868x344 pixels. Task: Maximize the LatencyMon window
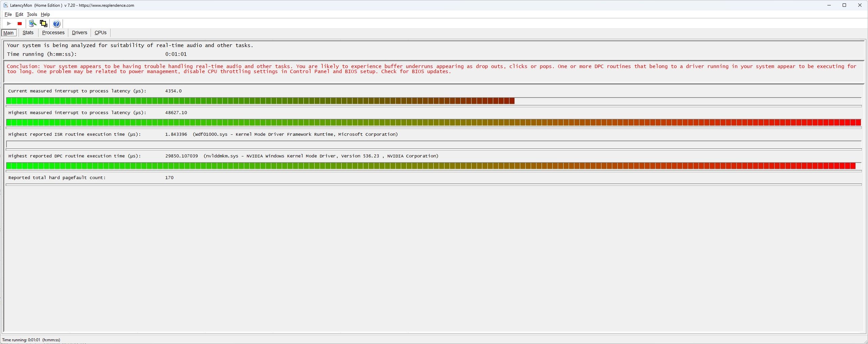click(x=844, y=5)
